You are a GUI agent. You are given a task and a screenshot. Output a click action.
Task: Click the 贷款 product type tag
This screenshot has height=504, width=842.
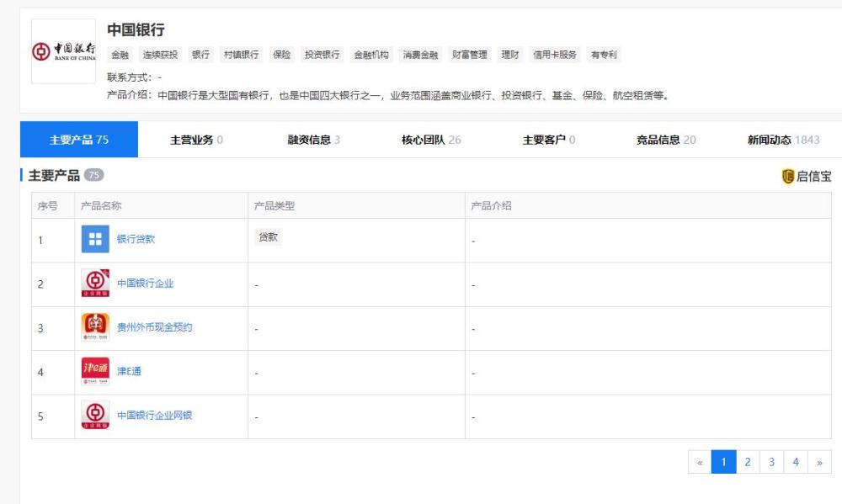pyautogui.click(x=268, y=237)
